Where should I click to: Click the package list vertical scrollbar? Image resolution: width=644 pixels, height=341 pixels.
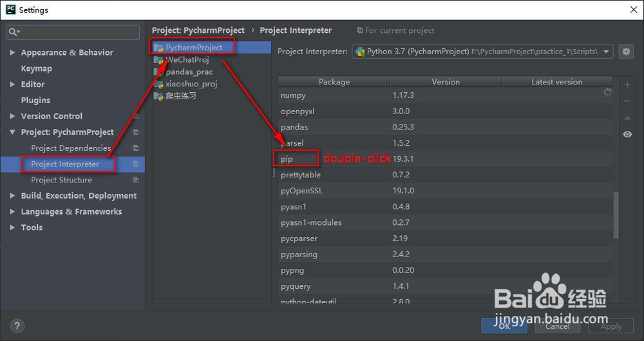(616, 215)
